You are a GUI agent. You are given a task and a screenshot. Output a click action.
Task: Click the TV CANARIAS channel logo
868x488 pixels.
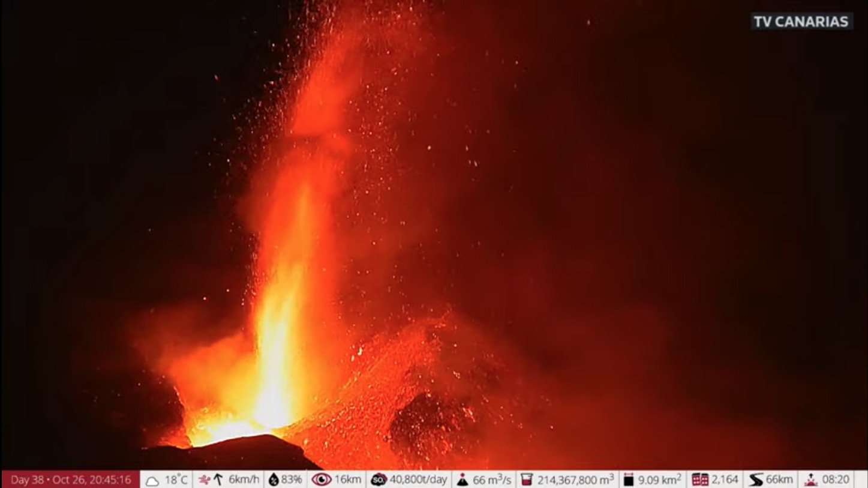[801, 22]
